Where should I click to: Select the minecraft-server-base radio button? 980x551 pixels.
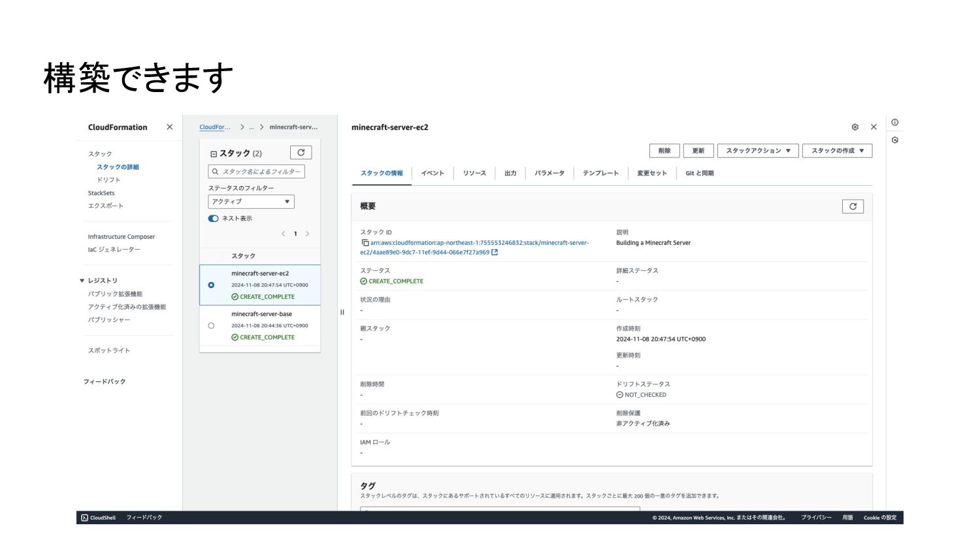(x=211, y=326)
